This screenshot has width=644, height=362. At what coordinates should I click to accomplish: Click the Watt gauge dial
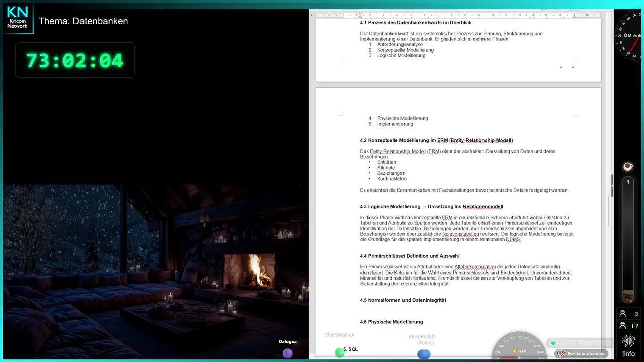click(519, 345)
